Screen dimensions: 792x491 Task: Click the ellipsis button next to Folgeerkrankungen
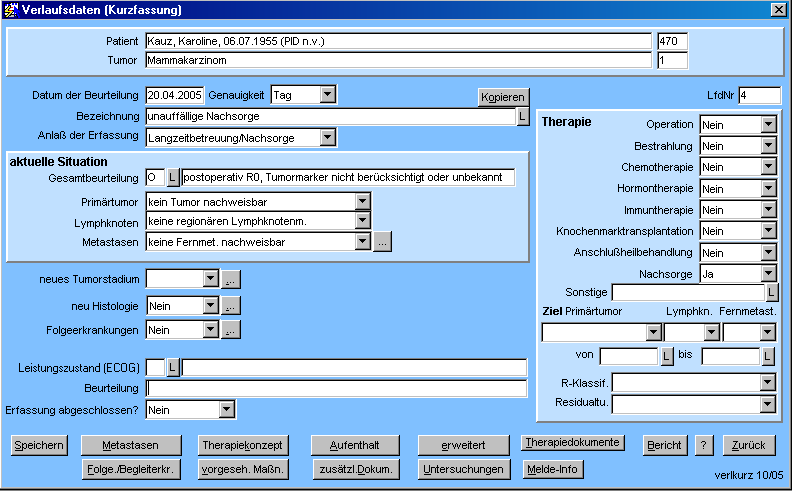[230, 329]
